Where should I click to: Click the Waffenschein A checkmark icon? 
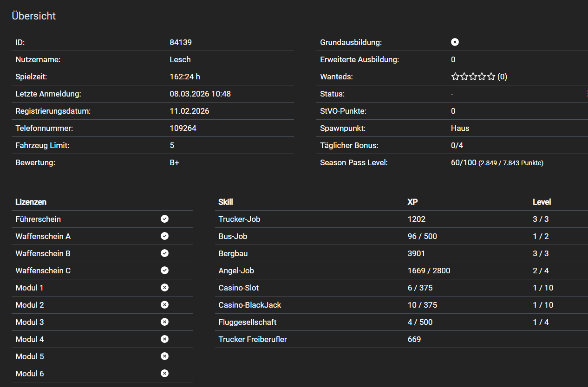tap(164, 236)
